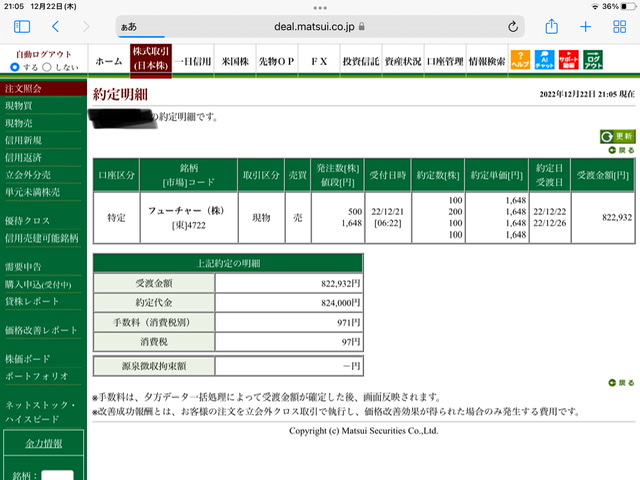
Task: Select 単元未満株売 in sidebar
Action: tap(32, 192)
